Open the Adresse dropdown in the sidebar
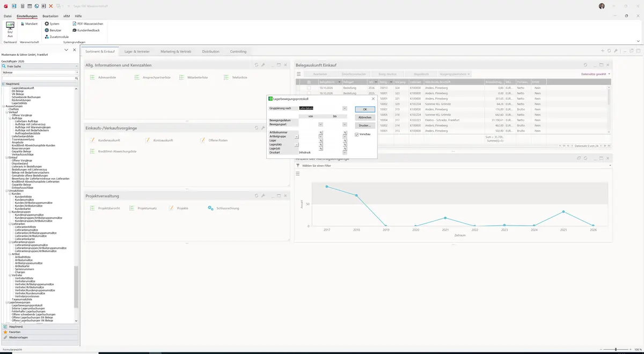 coord(77,72)
